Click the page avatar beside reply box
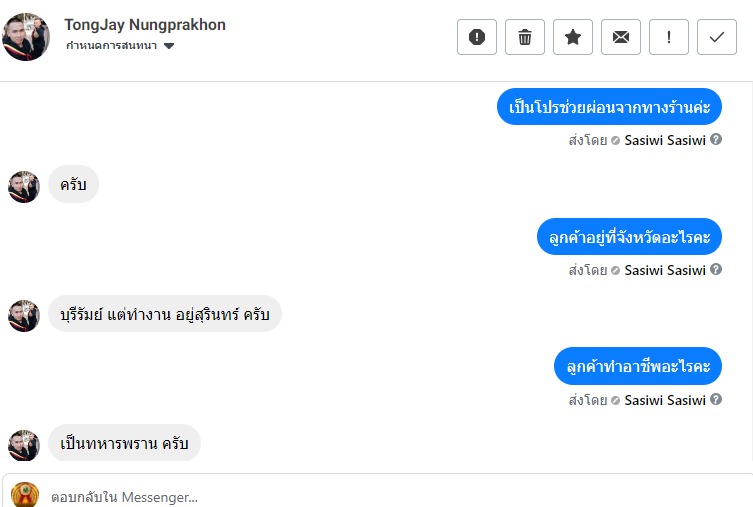The height and width of the screenshot is (507, 753). pos(25,495)
